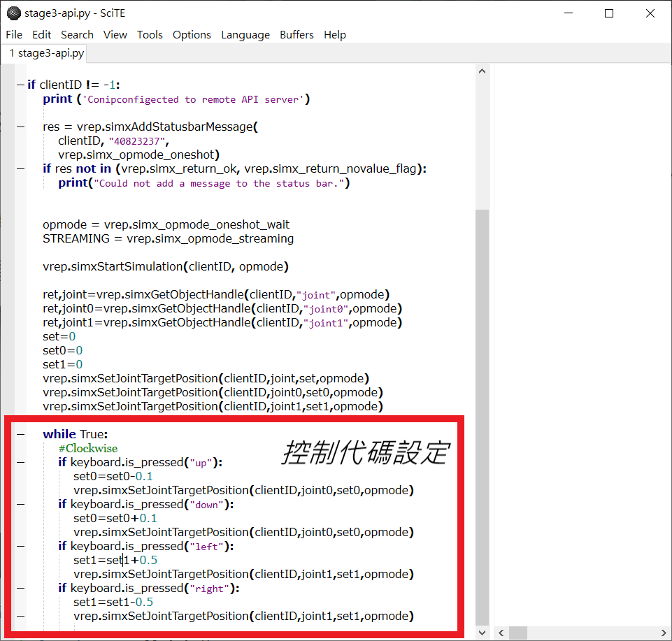The image size is (672, 641).
Task: Click 'Could not add a message' string
Action: point(219,183)
